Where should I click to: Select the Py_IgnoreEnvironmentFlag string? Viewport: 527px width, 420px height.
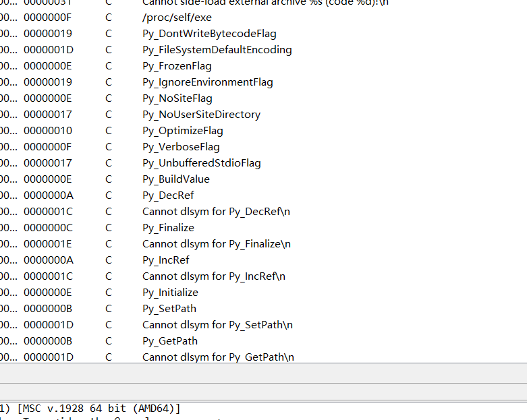click(208, 82)
